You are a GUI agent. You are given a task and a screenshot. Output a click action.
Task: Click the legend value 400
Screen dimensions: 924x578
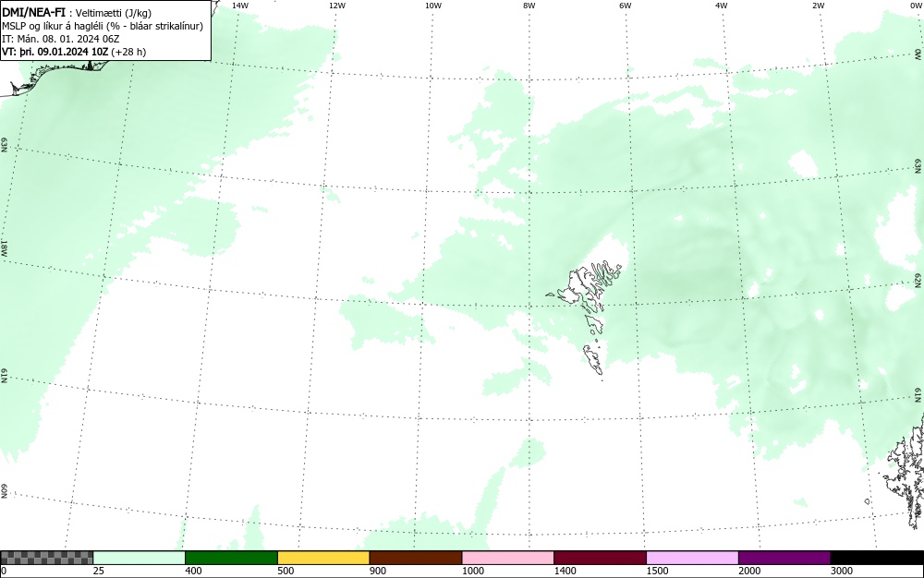click(193, 571)
